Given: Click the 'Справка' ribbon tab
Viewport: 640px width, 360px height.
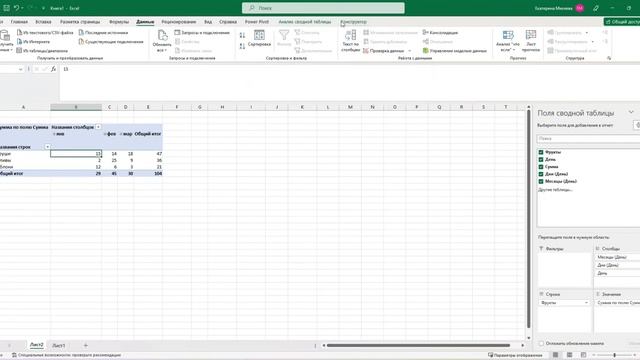Looking at the screenshot, I should (x=228, y=22).
